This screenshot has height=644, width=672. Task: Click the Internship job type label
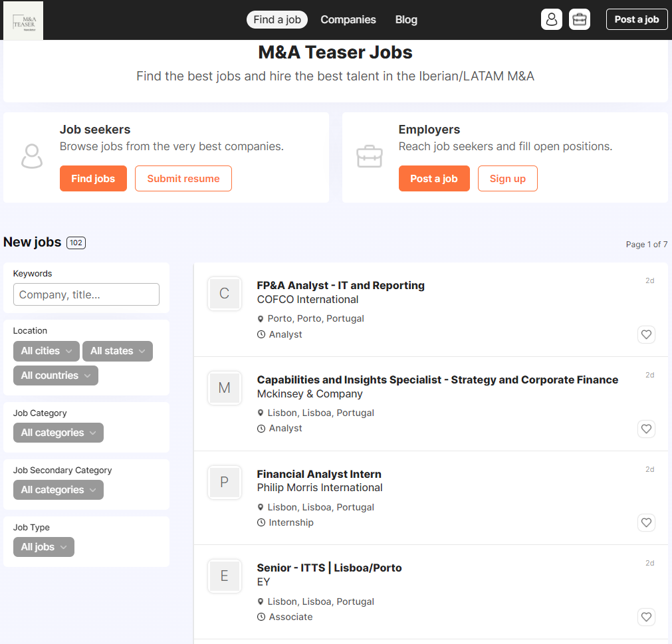[291, 522]
